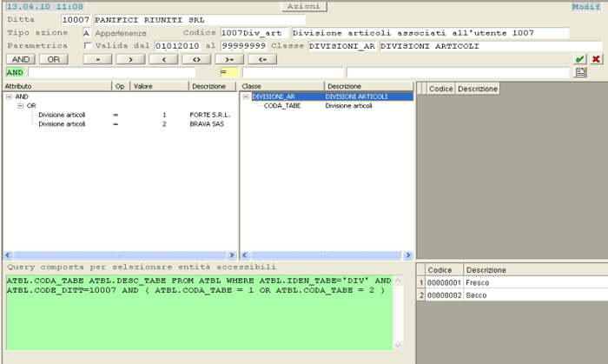Click the Codice input field

[254, 33]
